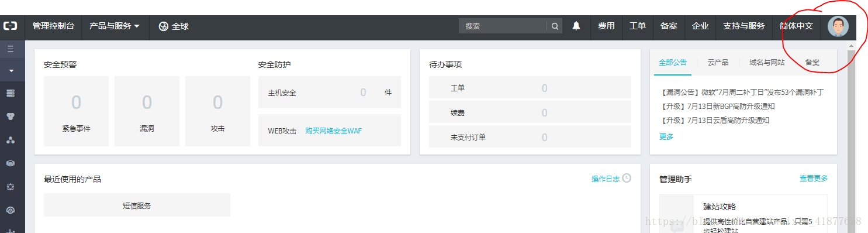The height and width of the screenshot is (233, 868).
Task: Click 查看更多 in 管理助手
Action: (x=814, y=179)
